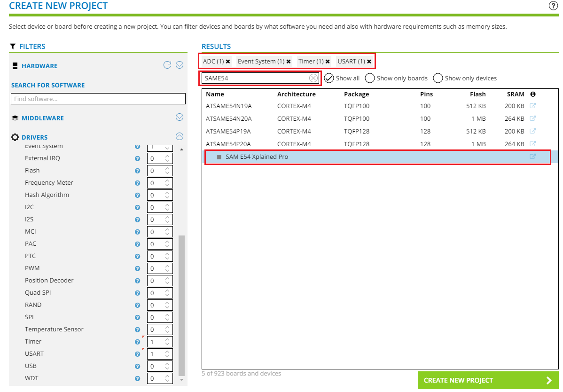Open the help question mark icon

coord(553,6)
